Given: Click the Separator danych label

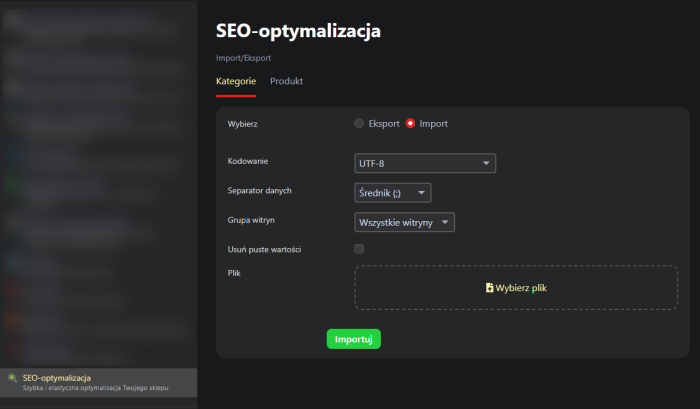Looking at the screenshot, I should tap(259, 191).
